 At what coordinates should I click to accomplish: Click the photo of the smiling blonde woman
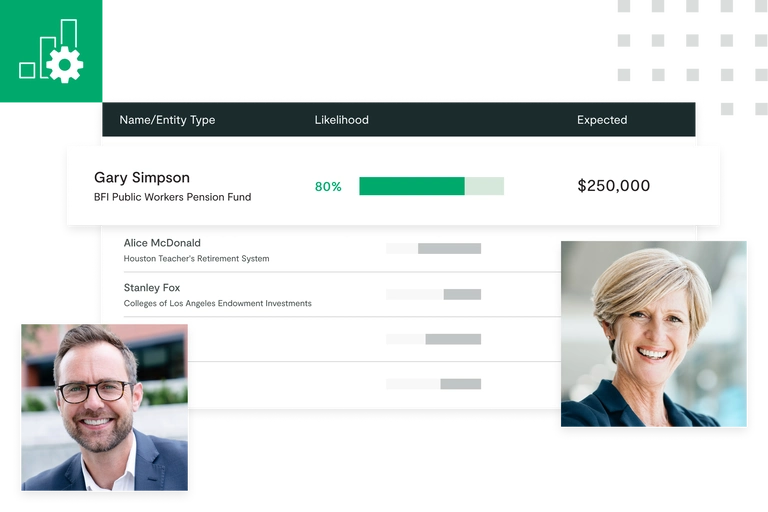click(654, 334)
